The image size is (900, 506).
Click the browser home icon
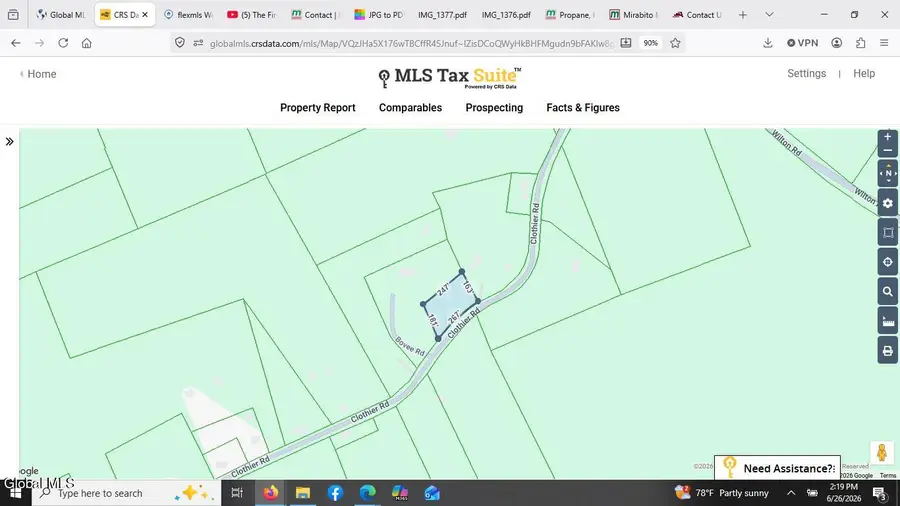[x=87, y=43]
